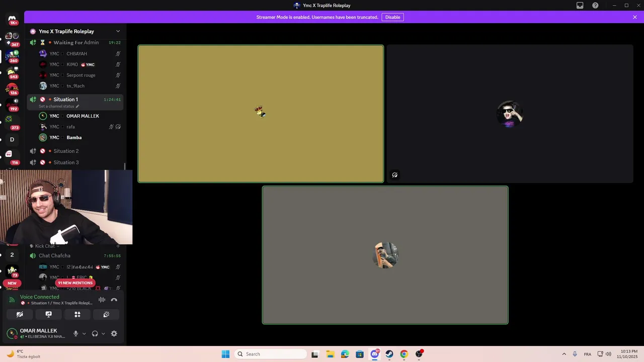The height and width of the screenshot is (362, 644).
Task: Open the YMC server with 73 badge
Action: [x=12, y=271]
